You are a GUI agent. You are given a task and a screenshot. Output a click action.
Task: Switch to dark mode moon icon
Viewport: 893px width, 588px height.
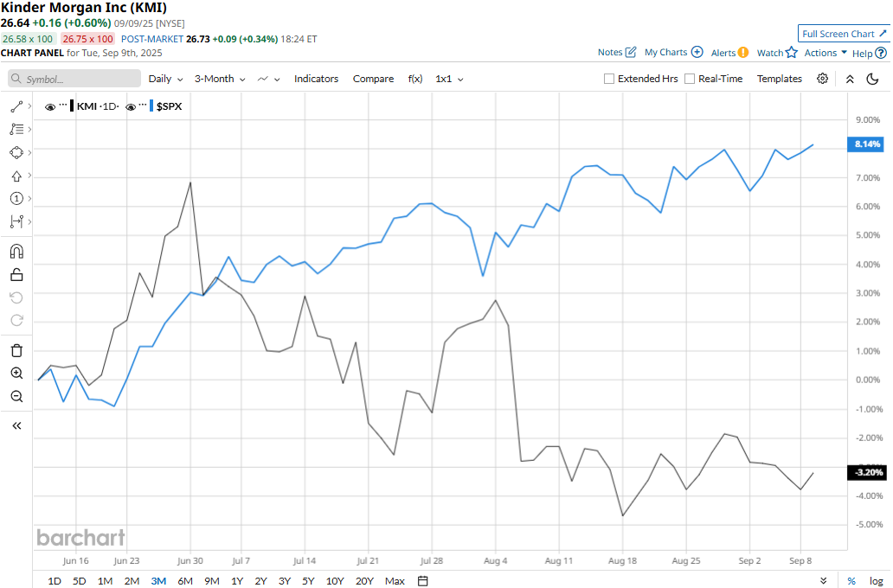tap(872, 80)
